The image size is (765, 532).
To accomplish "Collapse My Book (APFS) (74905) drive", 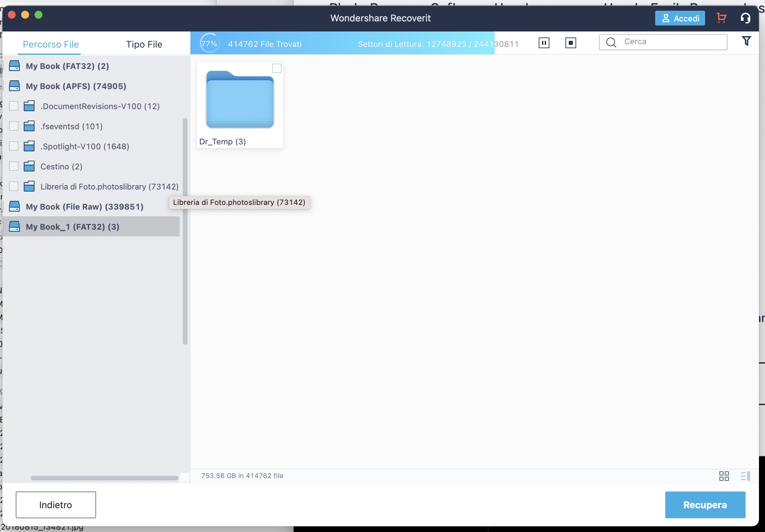I will point(76,86).
